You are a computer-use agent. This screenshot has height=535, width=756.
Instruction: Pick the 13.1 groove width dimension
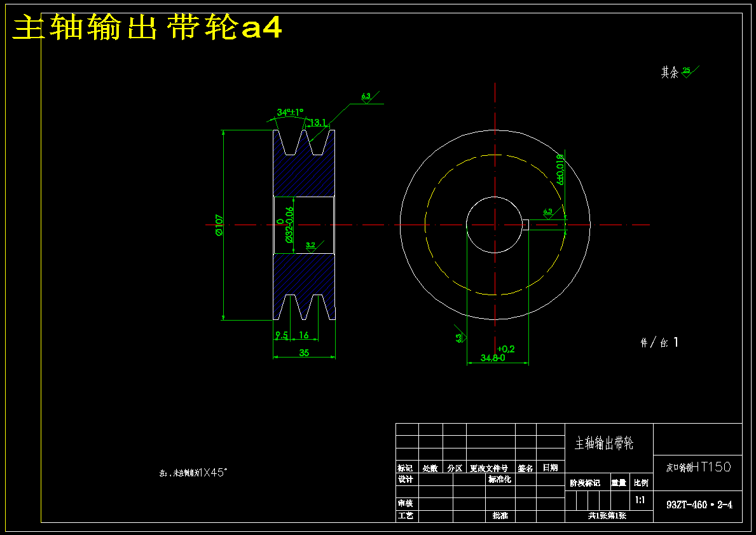click(x=318, y=123)
